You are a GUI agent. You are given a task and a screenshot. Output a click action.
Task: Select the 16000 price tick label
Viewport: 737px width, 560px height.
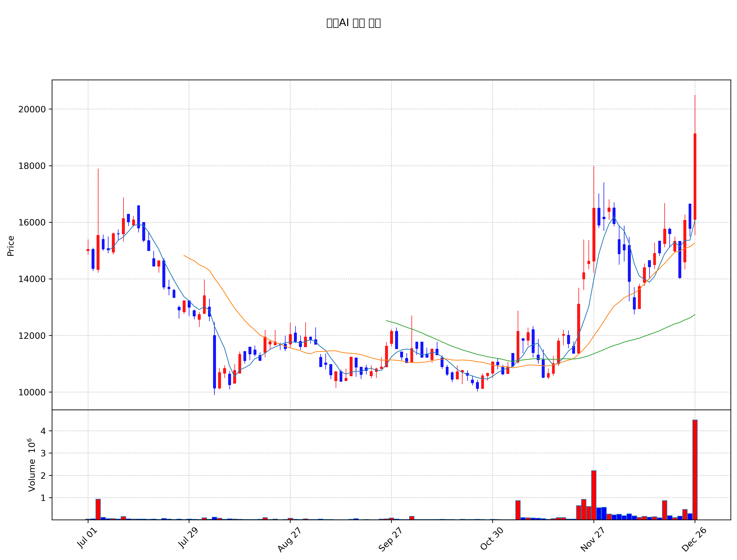[x=32, y=223]
